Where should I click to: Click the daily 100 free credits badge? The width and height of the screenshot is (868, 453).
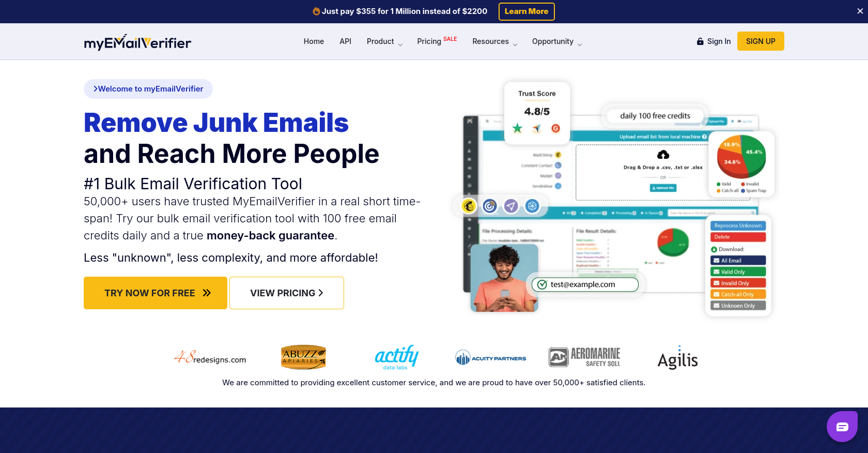point(655,116)
